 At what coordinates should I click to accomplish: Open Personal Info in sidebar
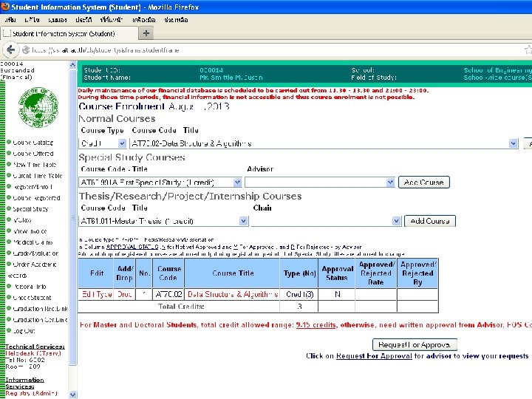30,287
